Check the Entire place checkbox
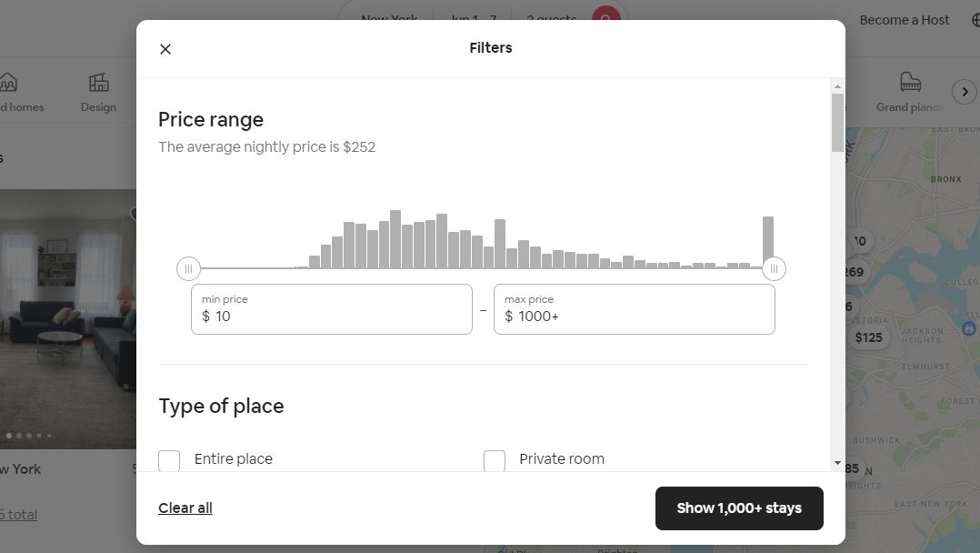Image resolution: width=980 pixels, height=553 pixels. 169,460
